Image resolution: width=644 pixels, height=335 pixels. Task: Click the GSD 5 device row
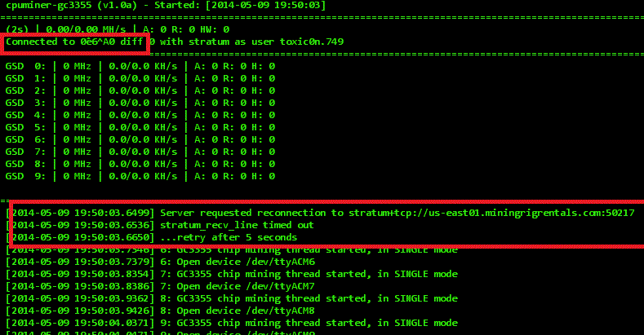[140, 127]
